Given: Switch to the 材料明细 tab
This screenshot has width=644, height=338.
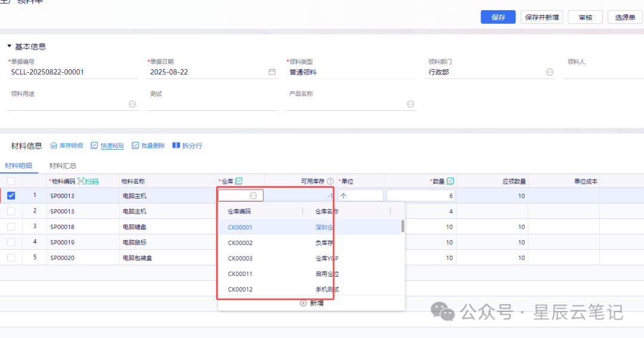Looking at the screenshot, I should point(18,166).
